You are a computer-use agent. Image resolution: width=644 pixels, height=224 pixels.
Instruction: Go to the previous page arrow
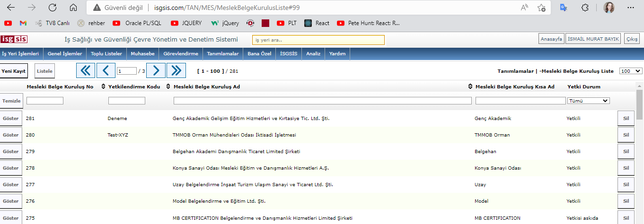pos(106,71)
